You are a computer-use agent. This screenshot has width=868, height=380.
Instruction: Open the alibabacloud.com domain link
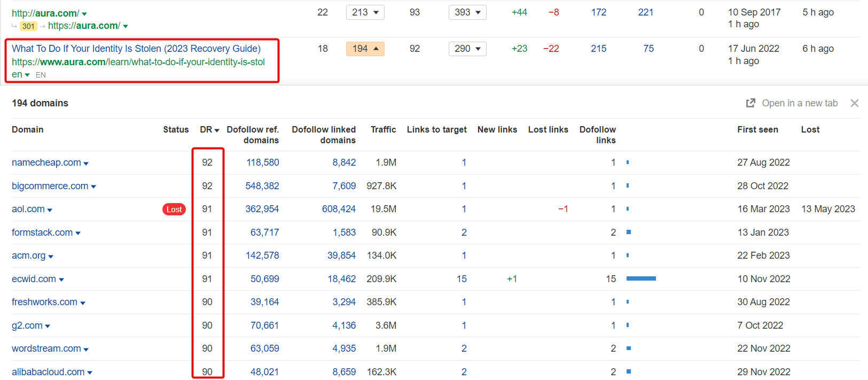pos(48,372)
